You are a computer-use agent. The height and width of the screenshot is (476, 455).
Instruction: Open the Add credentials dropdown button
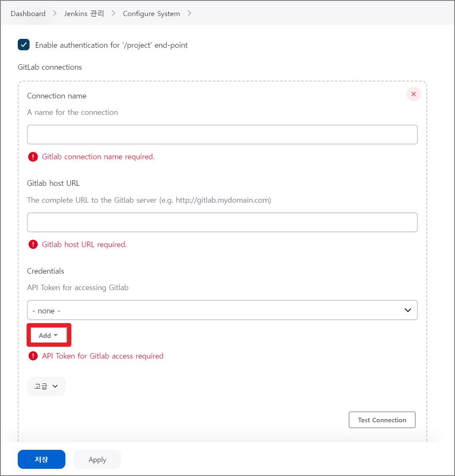(49, 335)
